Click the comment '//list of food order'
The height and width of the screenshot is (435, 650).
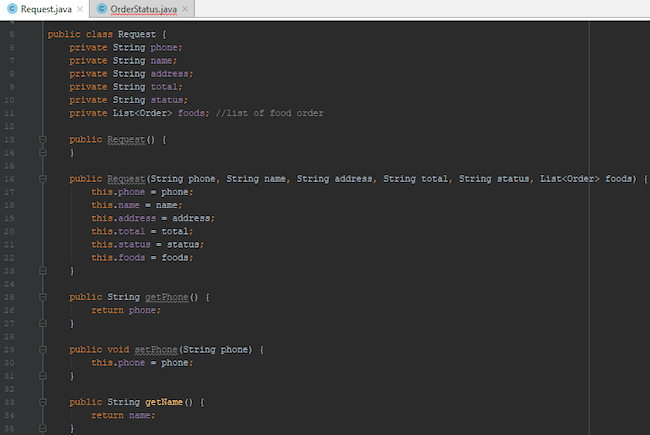(269, 113)
